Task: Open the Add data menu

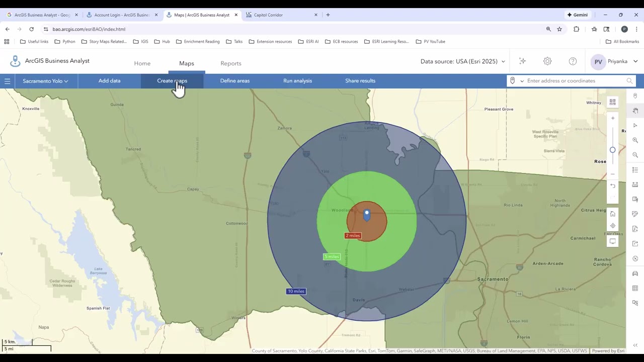Action: click(x=109, y=81)
